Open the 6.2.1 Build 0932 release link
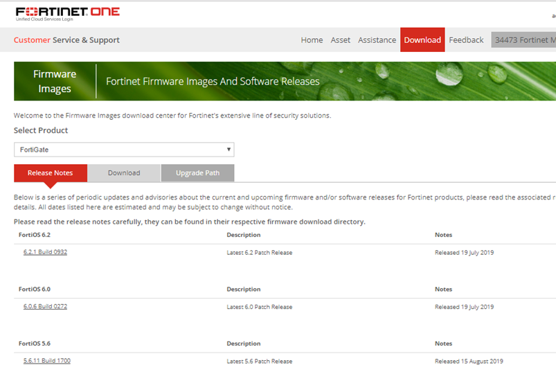The image size is (556, 392). 45,252
